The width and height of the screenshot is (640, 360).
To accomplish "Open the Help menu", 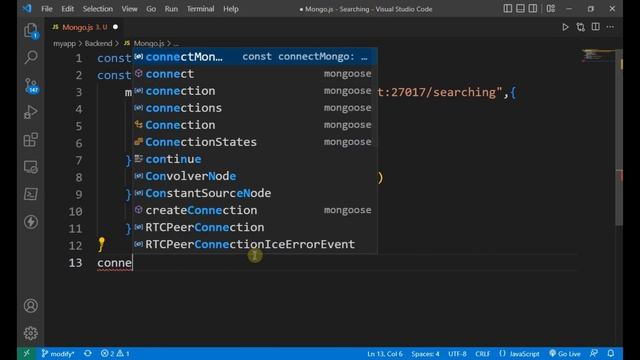I will click(231, 9).
